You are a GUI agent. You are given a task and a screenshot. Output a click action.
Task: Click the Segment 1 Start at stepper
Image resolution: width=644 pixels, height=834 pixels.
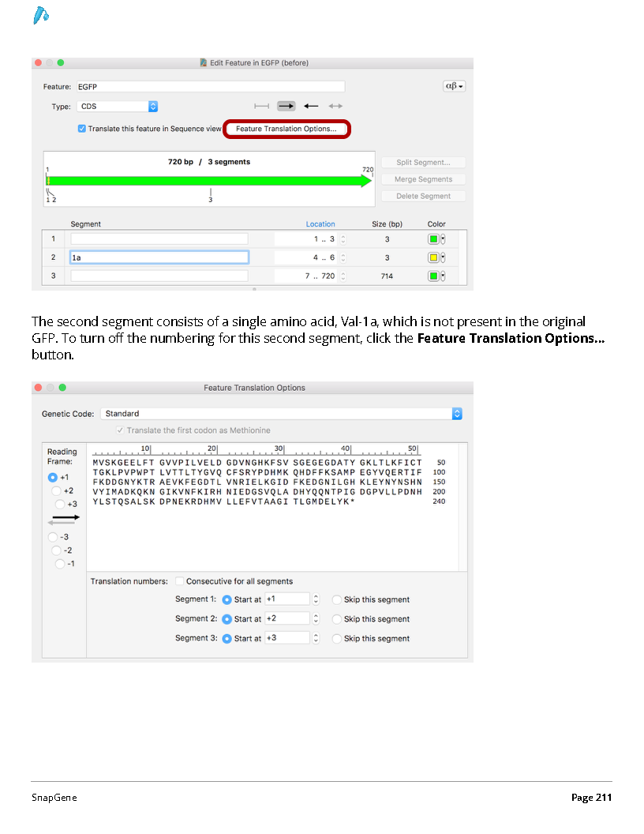tap(316, 599)
